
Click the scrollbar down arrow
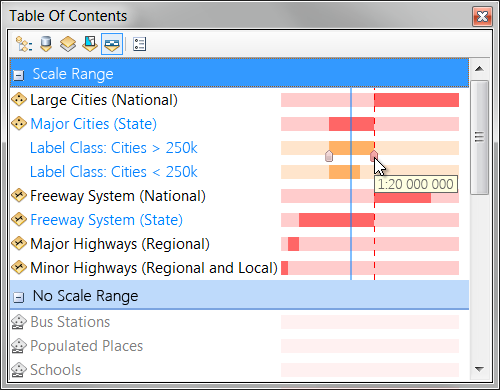tap(479, 369)
